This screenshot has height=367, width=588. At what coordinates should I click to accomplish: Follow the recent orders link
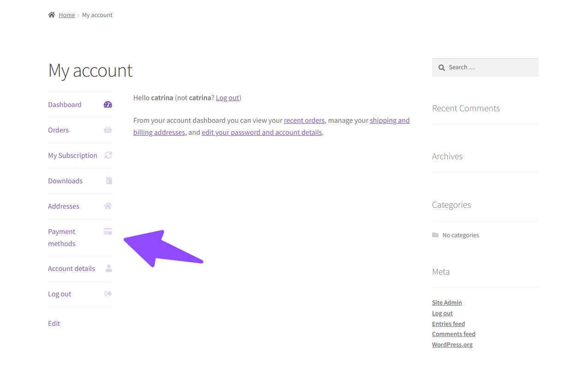point(304,120)
